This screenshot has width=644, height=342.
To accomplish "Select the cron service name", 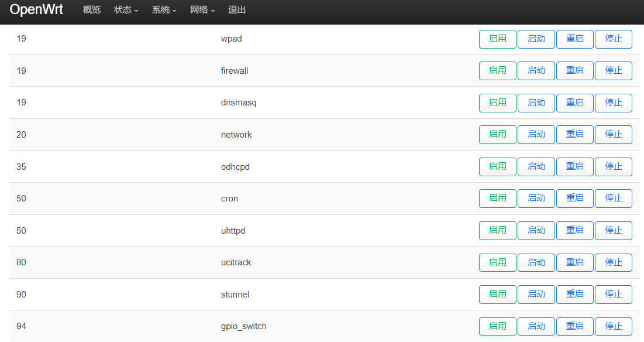I will 230,199.
